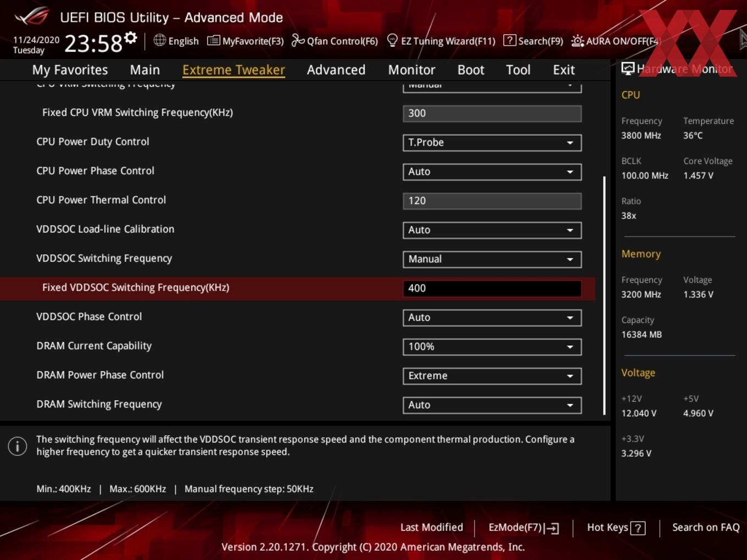Expand CPU Power Phase Control dropdown
The image size is (747, 560).
[492, 172]
